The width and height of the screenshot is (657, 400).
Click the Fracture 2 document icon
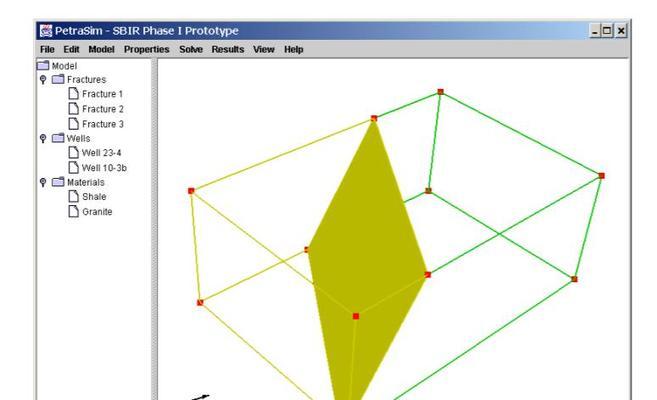pyautogui.click(x=73, y=108)
